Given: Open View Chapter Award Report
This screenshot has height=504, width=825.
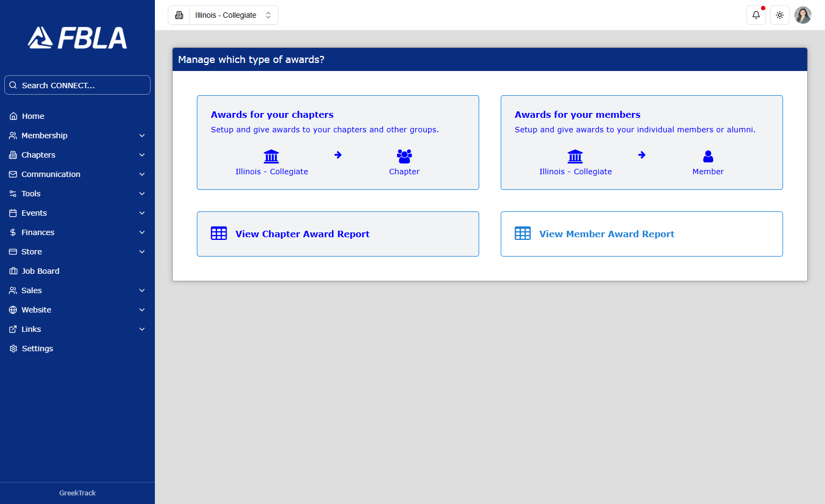Looking at the screenshot, I should (x=338, y=234).
